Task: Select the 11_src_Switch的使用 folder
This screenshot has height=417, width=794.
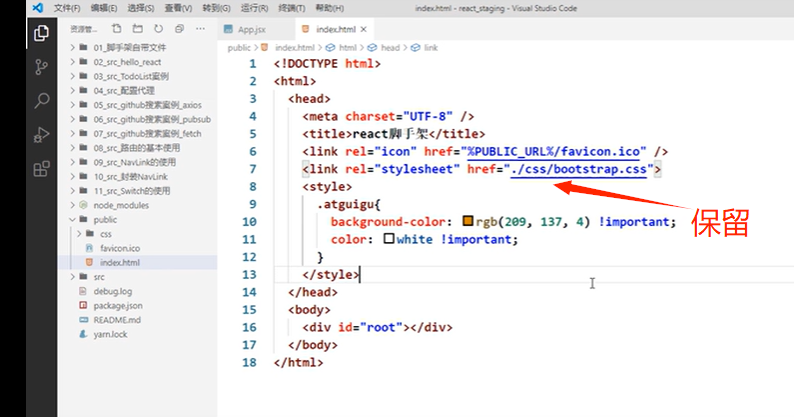Action: coord(138,191)
